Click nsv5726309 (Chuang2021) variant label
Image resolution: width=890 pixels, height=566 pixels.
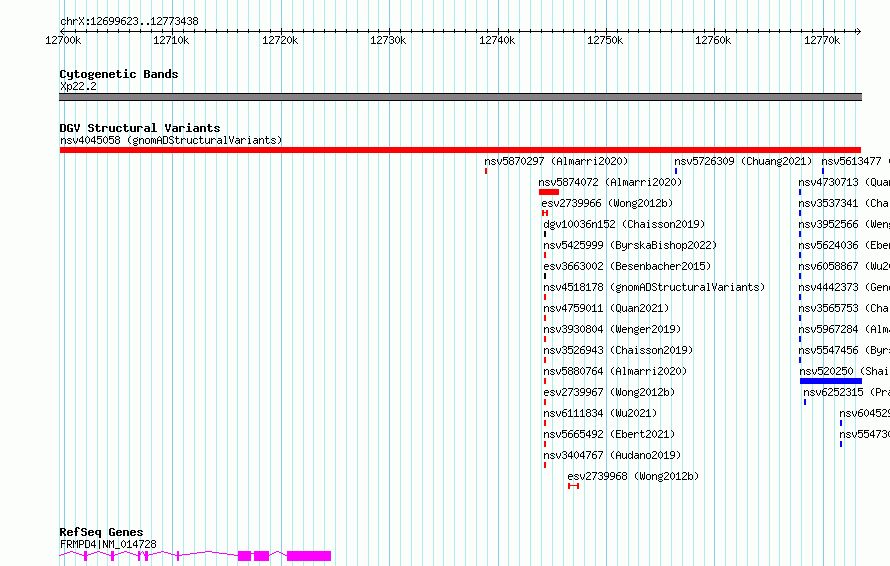[x=743, y=161]
